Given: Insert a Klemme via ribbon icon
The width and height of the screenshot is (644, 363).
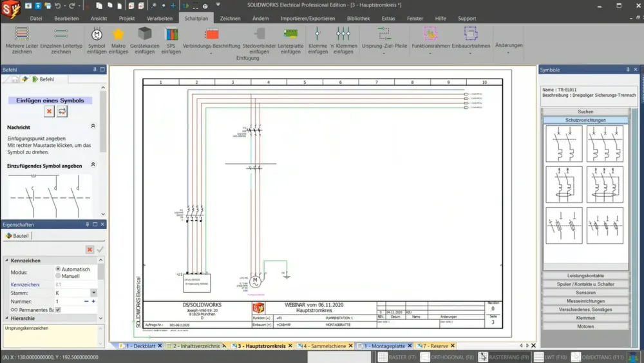Looking at the screenshot, I should tap(317, 34).
